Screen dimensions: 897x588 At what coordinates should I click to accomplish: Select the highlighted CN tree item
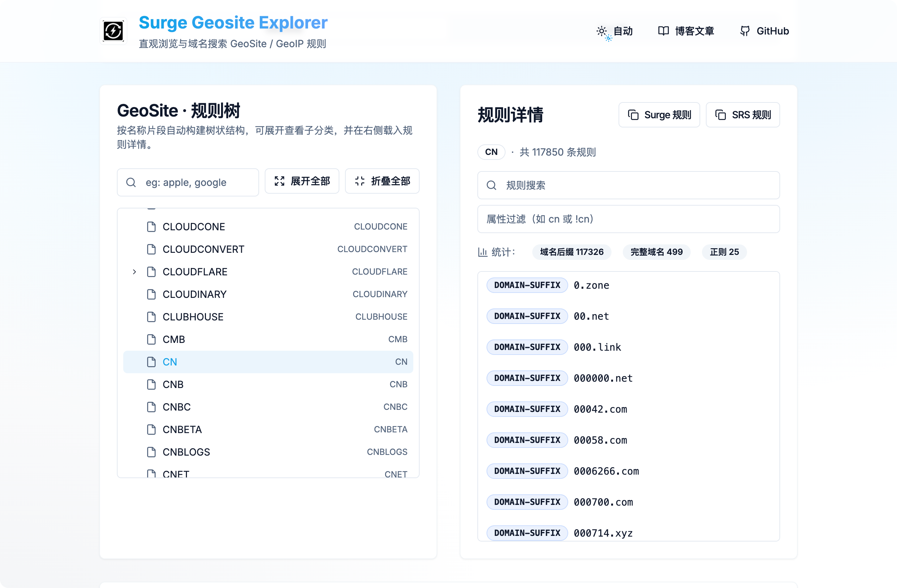(268, 362)
